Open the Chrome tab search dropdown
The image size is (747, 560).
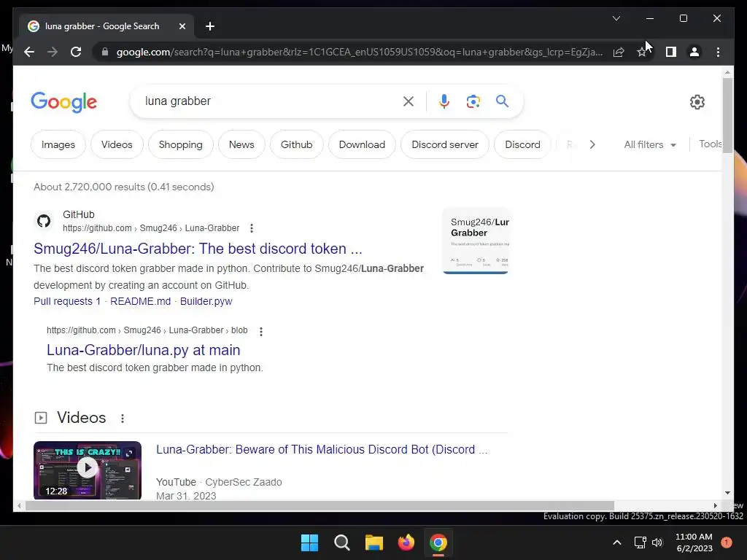616,18
